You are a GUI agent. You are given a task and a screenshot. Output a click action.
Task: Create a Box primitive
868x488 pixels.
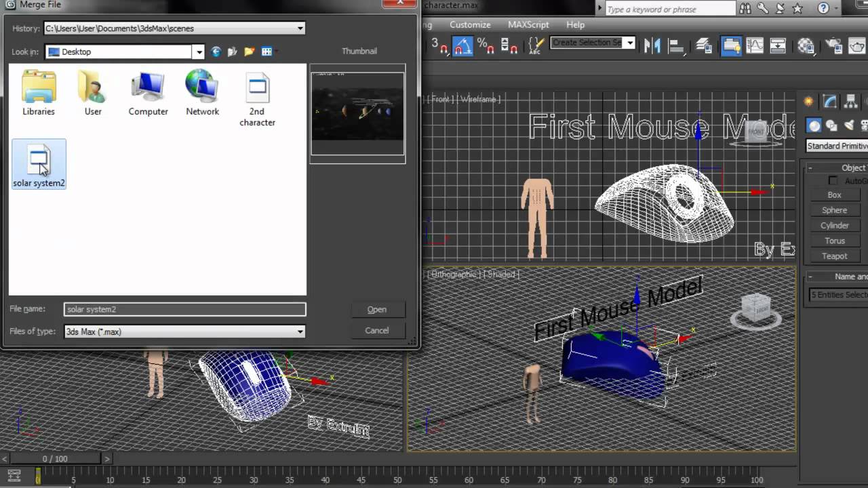[x=834, y=195]
